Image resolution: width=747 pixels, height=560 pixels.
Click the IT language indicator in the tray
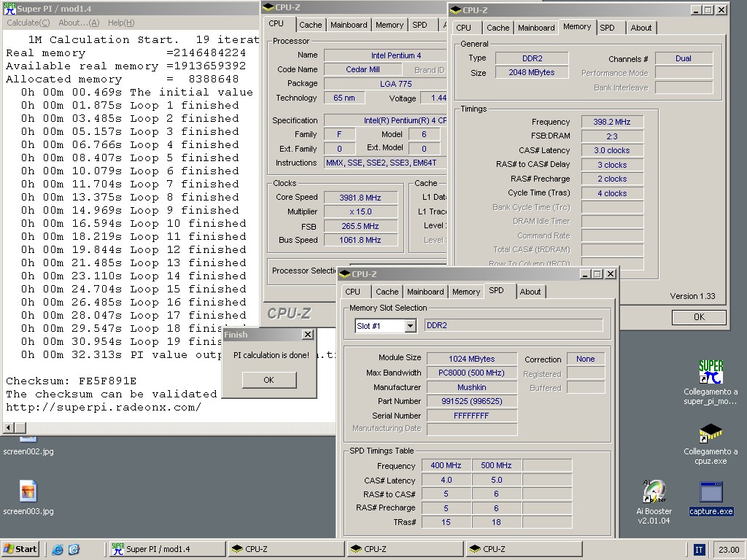699,550
